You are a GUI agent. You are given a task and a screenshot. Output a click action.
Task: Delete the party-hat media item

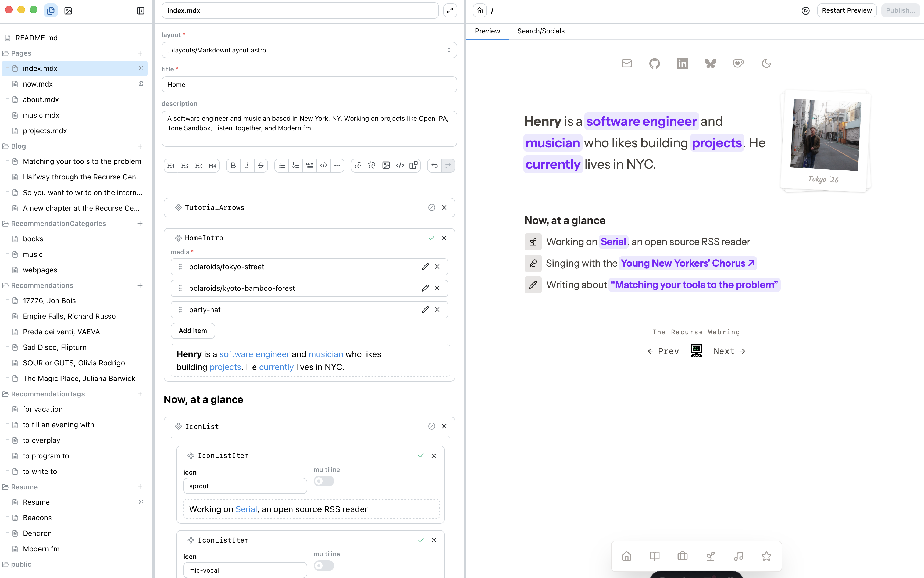pyautogui.click(x=437, y=310)
